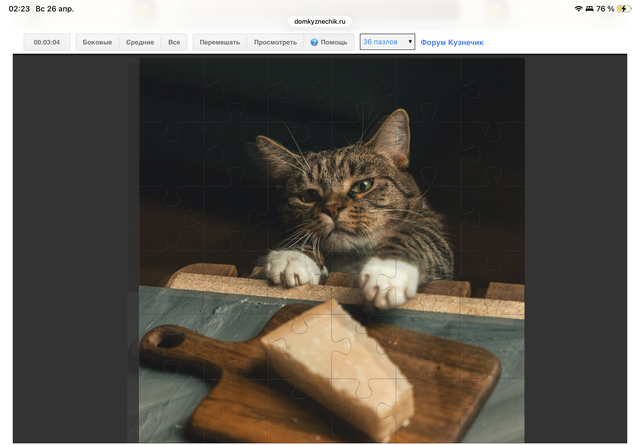Show middle pieces with Средние
This screenshot has width=640, height=445.
point(140,43)
